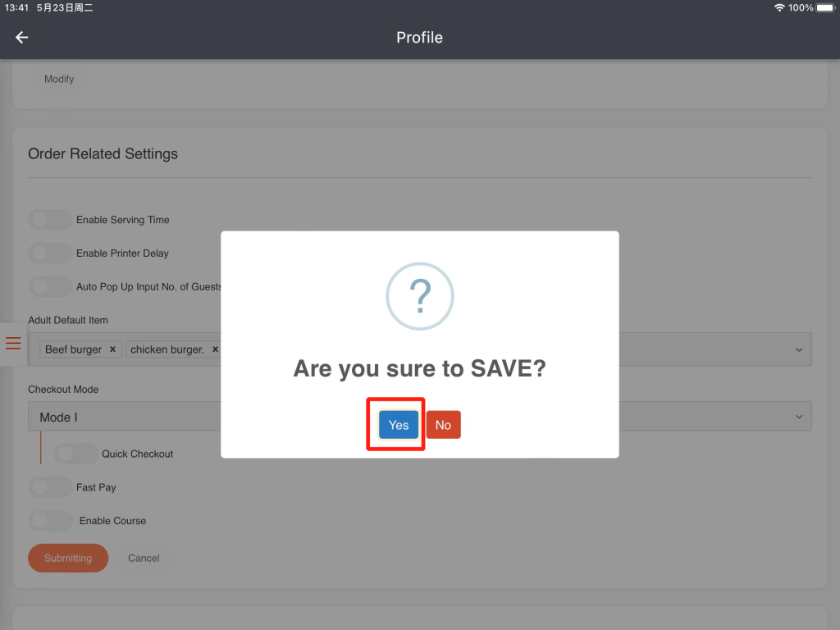This screenshot has height=630, width=840.
Task: Tap the back arrow in header
Action: tap(22, 38)
